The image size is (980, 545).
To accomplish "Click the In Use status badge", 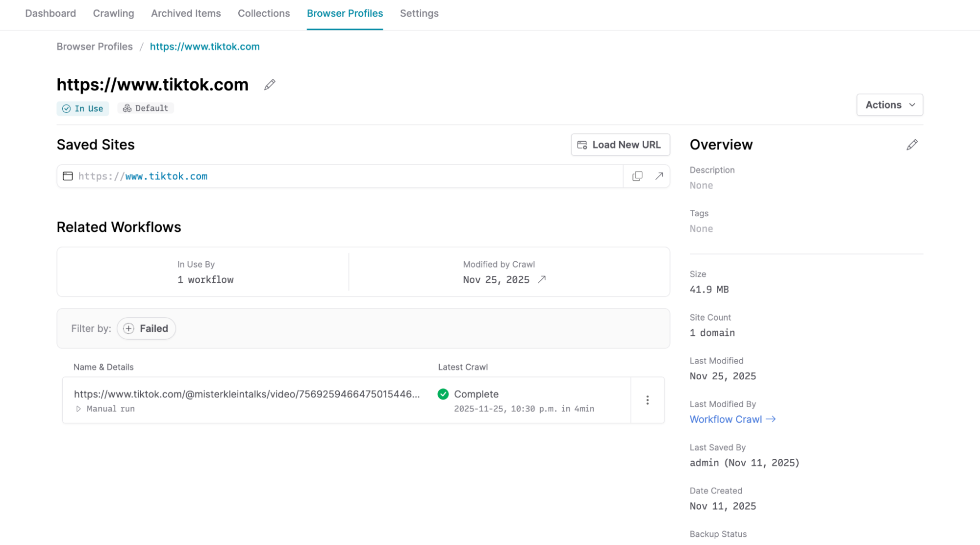I will pyautogui.click(x=82, y=108).
